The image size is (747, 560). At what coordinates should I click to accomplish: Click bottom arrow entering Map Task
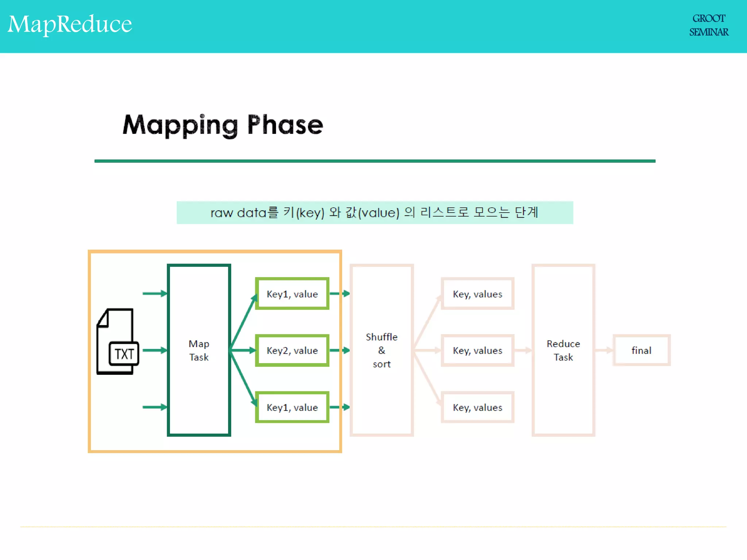[x=155, y=407]
